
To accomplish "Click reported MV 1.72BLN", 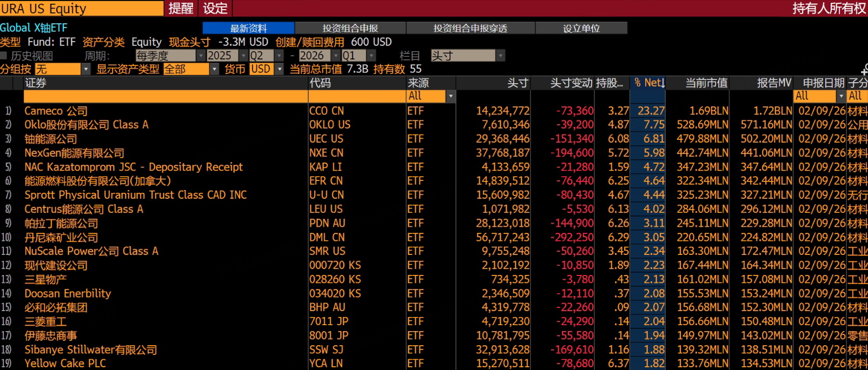I will pyautogui.click(x=773, y=111).
